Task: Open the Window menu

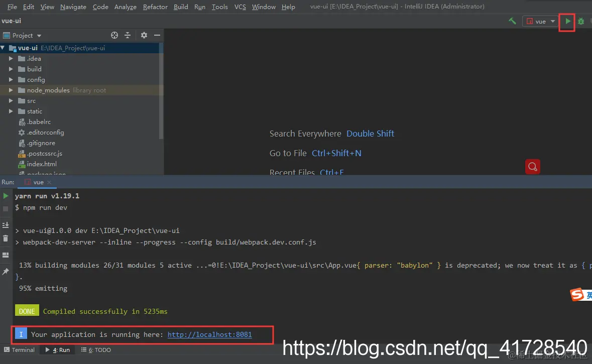Action: [x=264, y=7]
